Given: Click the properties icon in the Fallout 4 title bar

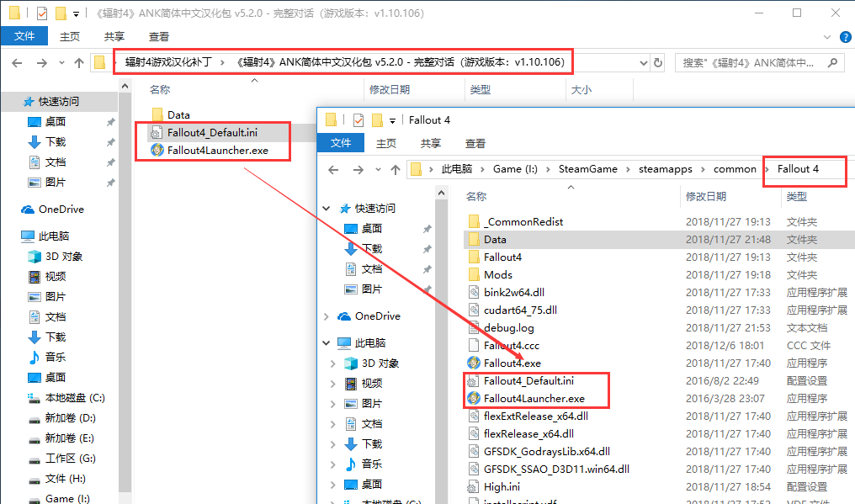Looking at the screenshot, I should point(358,120).
